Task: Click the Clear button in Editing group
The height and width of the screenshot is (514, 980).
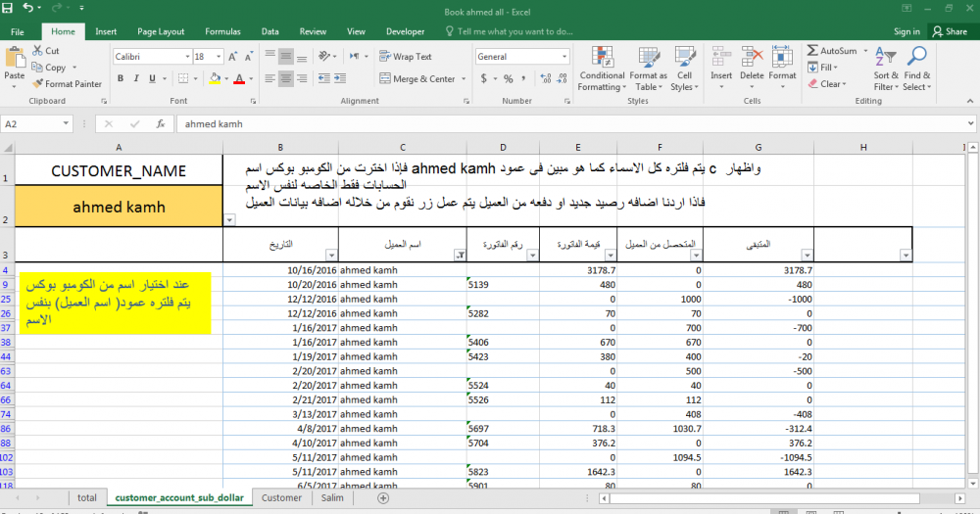Action: pos(826,83)
